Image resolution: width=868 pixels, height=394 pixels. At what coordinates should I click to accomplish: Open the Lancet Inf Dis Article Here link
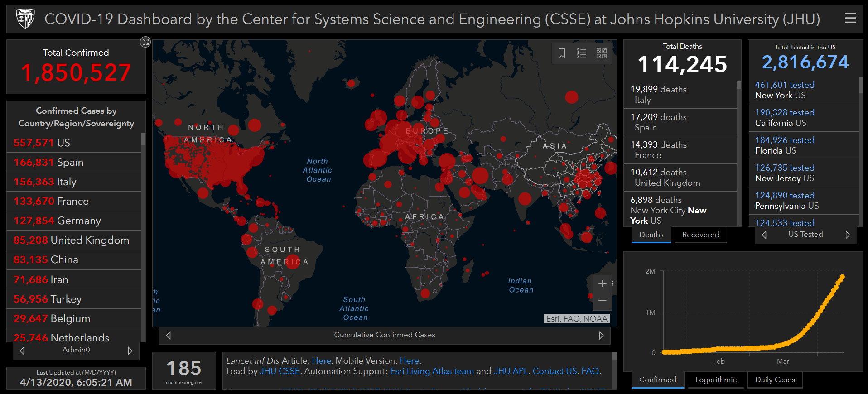(322, 361)
